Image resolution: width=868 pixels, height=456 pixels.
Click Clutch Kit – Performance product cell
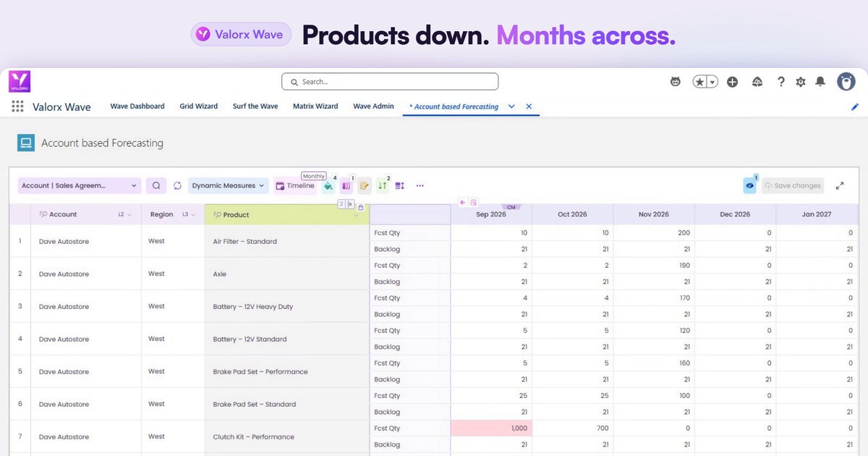(287, 436)
